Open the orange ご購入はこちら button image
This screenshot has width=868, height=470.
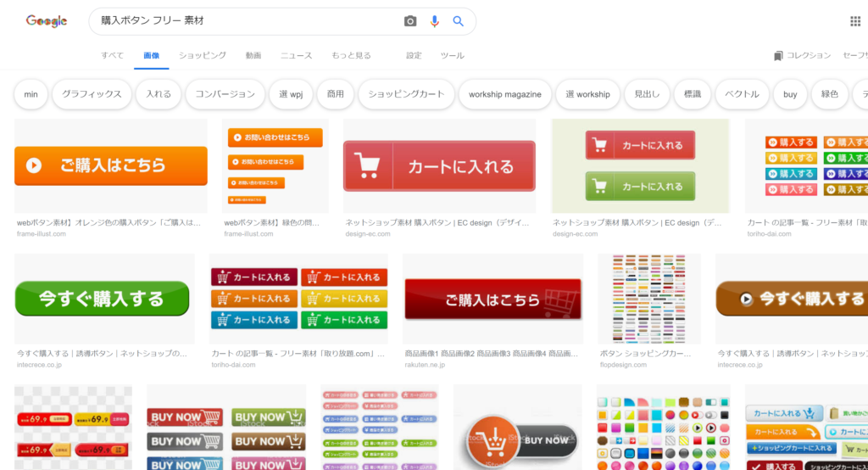[111, 165]
